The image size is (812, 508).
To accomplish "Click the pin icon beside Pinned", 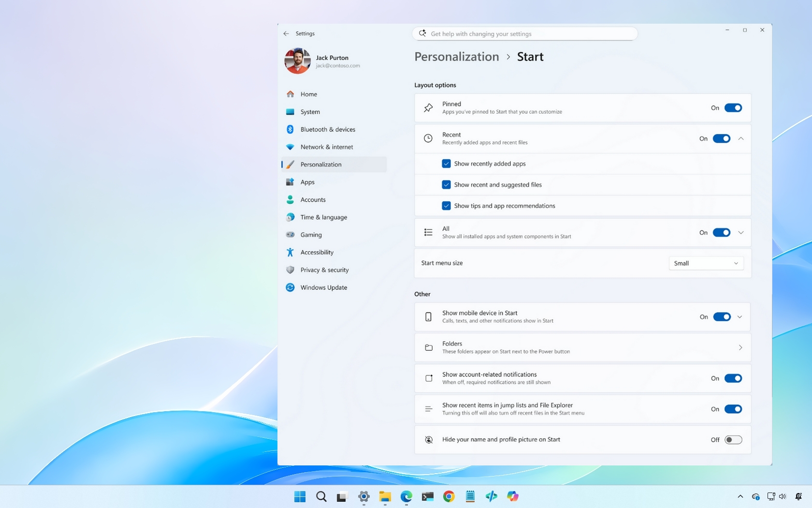I will click(x=428, y=108).
